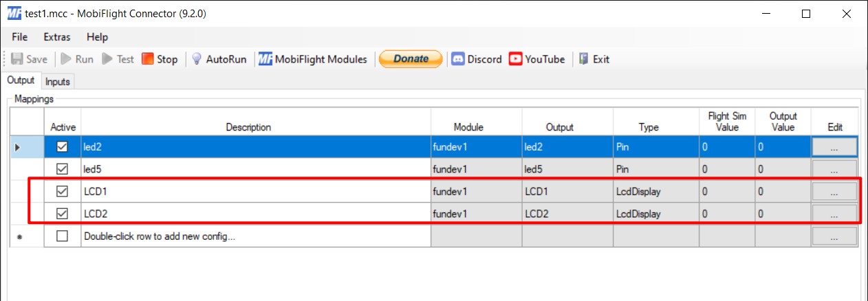Click the led5 output cell
This screenshot has width=868, height=301.
click(567, 169)
